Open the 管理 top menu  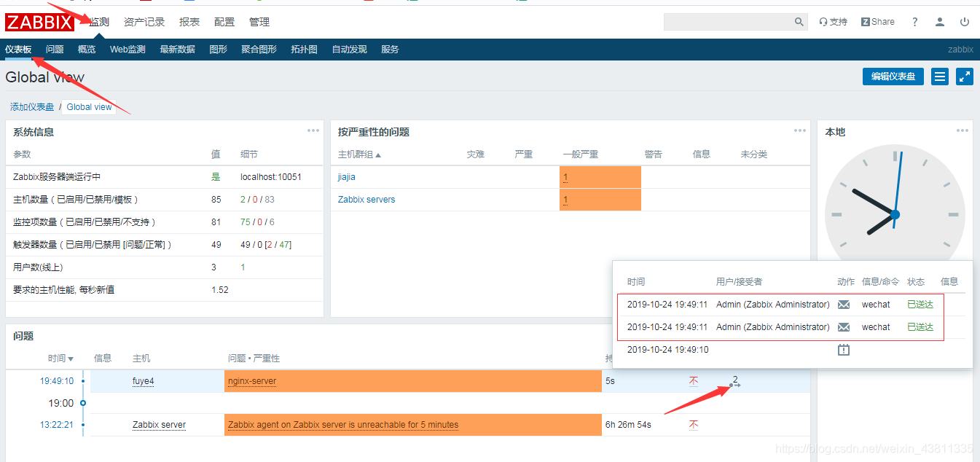click(x=259, y=22)
